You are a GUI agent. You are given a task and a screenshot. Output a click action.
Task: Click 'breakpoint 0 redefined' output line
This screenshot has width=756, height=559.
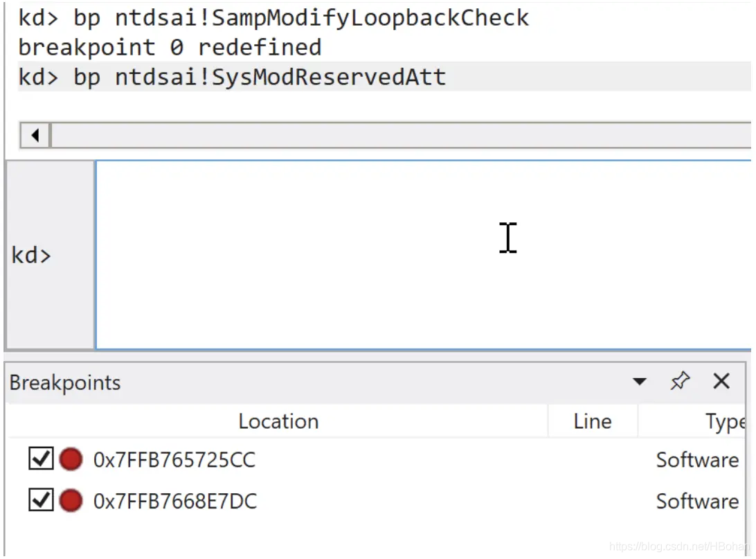(x=170, y=47)
